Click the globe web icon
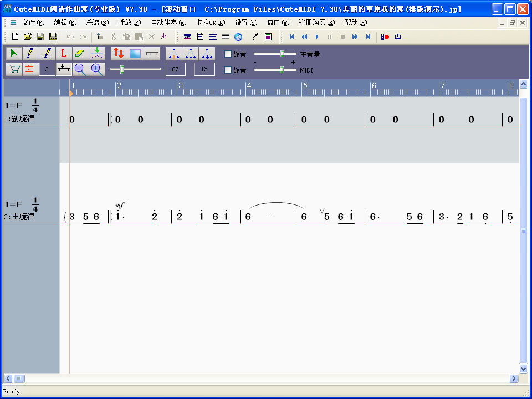The width and height of the screenshot is (532, 399). [238, 37]
